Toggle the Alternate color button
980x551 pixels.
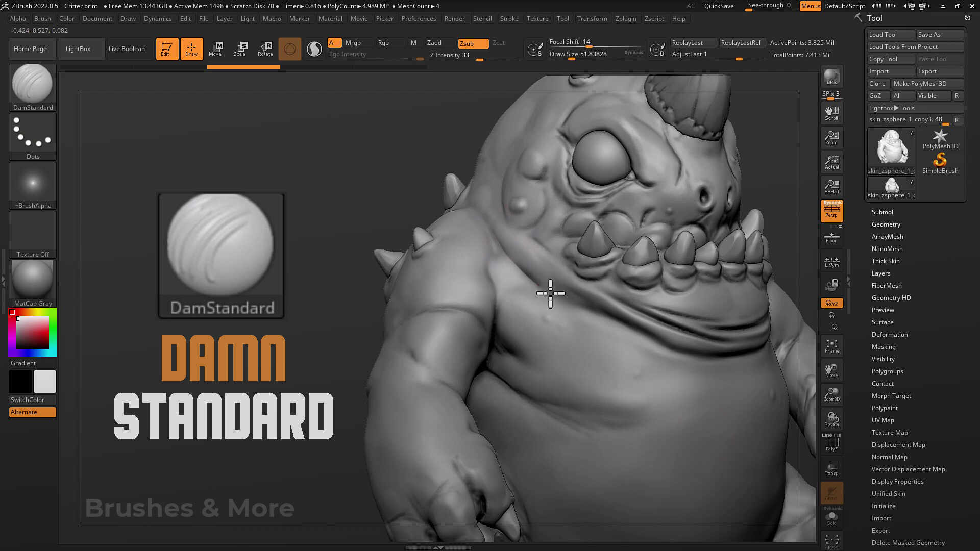pyautogui.click(x=33, y=412)
